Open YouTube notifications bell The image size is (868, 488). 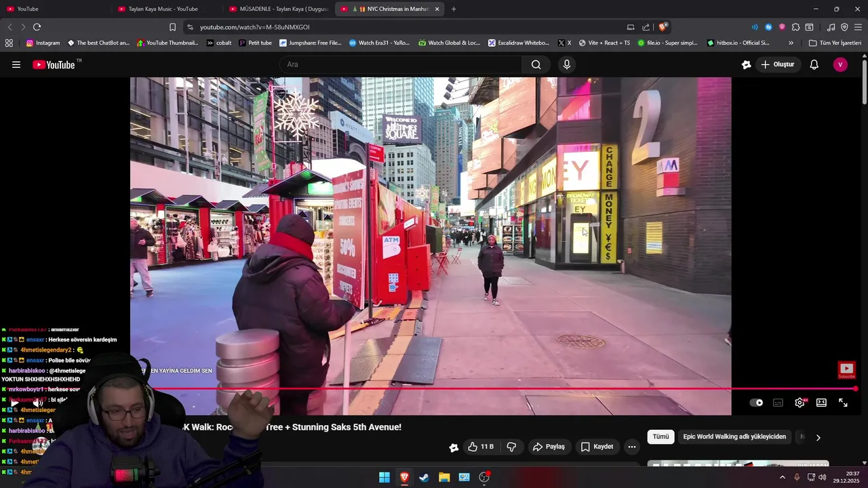tap(814, 64)
